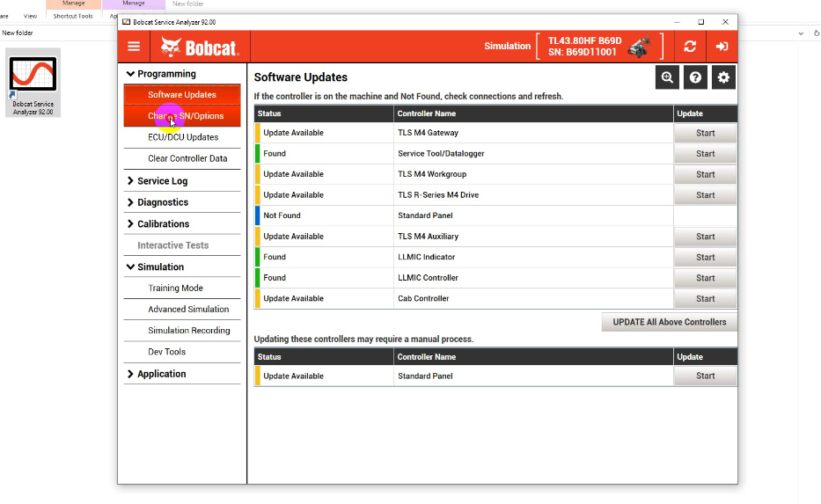Click the Shortcut Tools tab in File Explorer
This screenshot has width=821, height=504.
point(73,16)
